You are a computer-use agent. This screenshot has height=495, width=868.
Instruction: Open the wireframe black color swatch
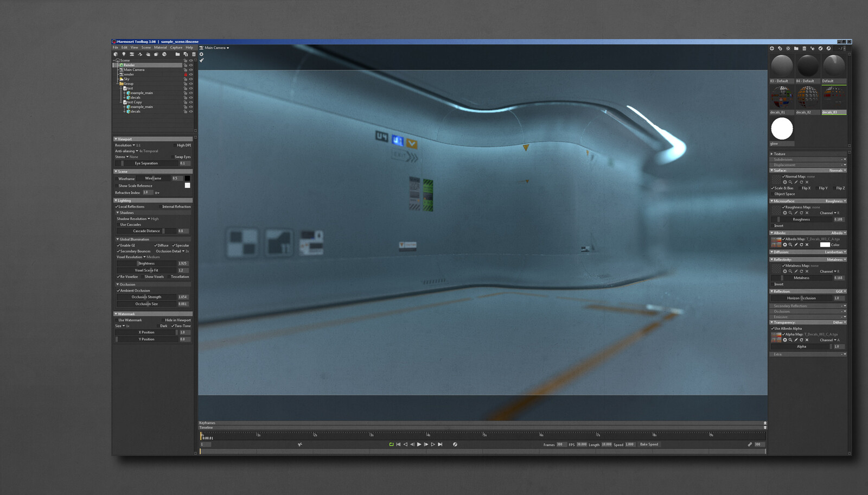(x=187, y=178)
